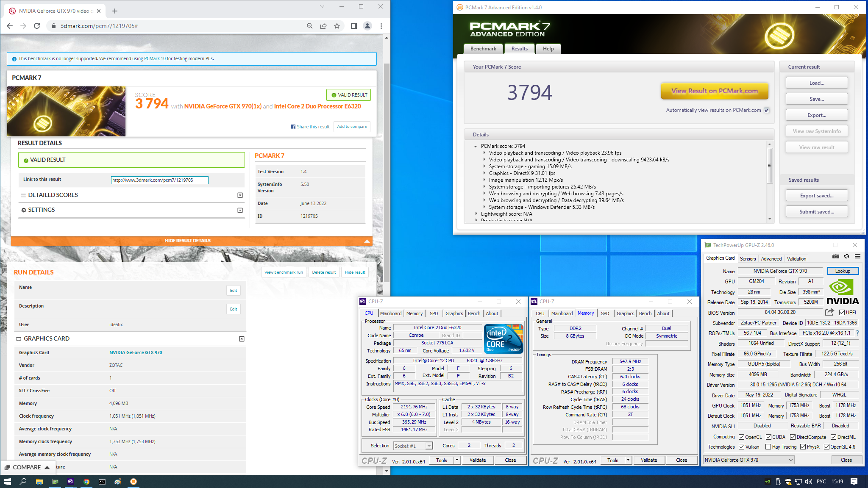Toggle Ray Tracing checkbox
The image size is (868, 488).
[x=768, y=447]
